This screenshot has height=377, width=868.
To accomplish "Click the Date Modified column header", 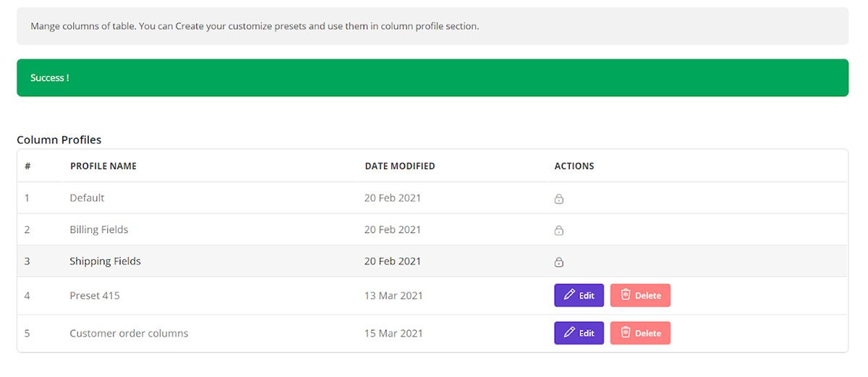I will point(399,166).
